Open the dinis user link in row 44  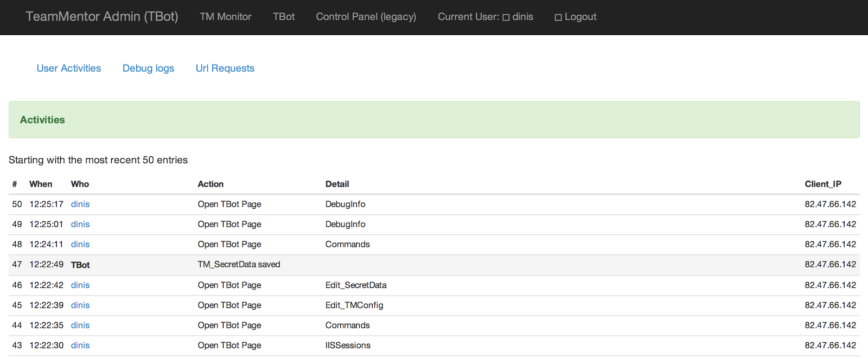(x=80, y=325)
